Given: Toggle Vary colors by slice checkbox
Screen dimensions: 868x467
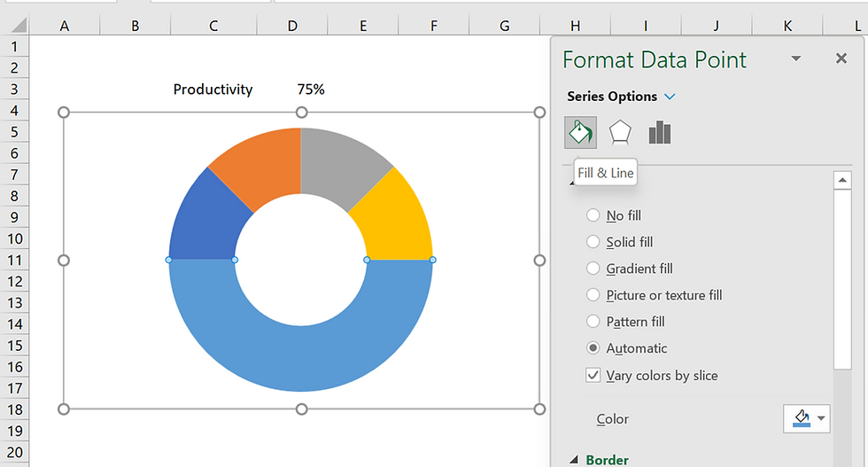Looking at the screenshot, I should point(593,376).
